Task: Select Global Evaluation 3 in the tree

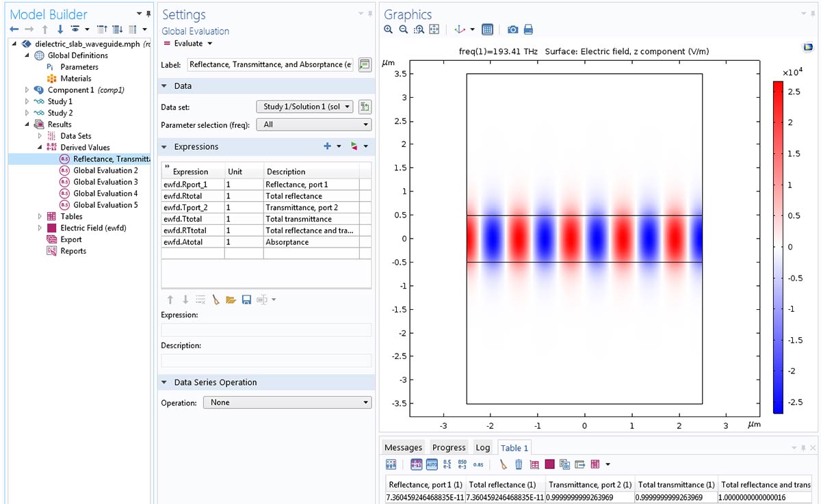Action: pyautogui.click(x=105, y=182)
